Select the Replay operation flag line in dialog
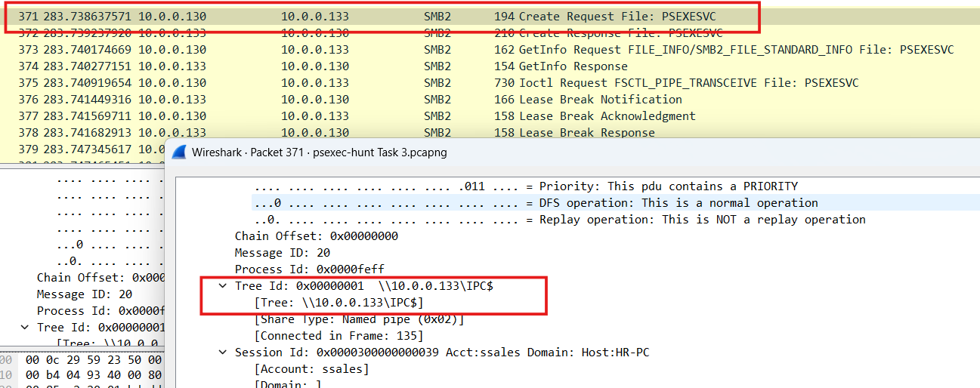Image resolution: width=980 pixels, height=388 pixels. tap(560, 220)
